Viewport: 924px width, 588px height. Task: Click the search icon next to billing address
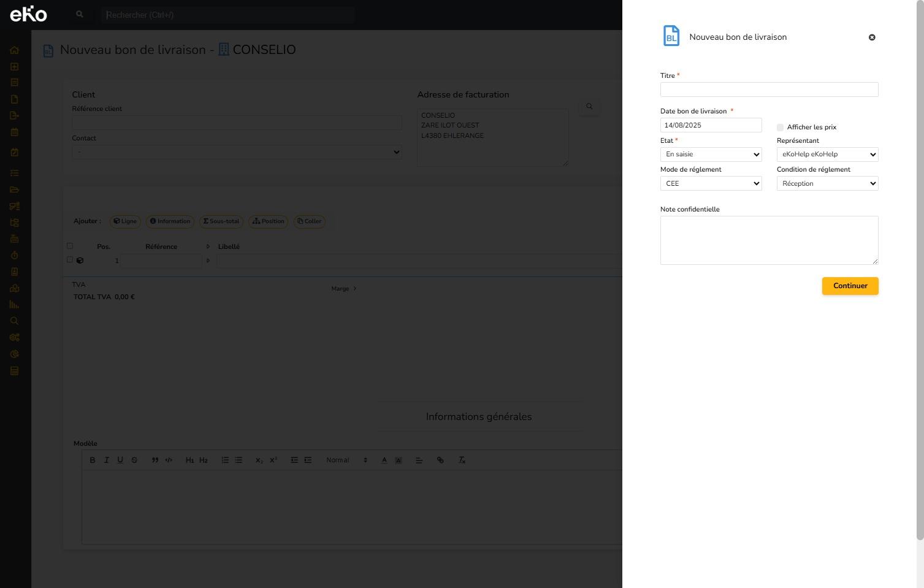click(589, 107)
